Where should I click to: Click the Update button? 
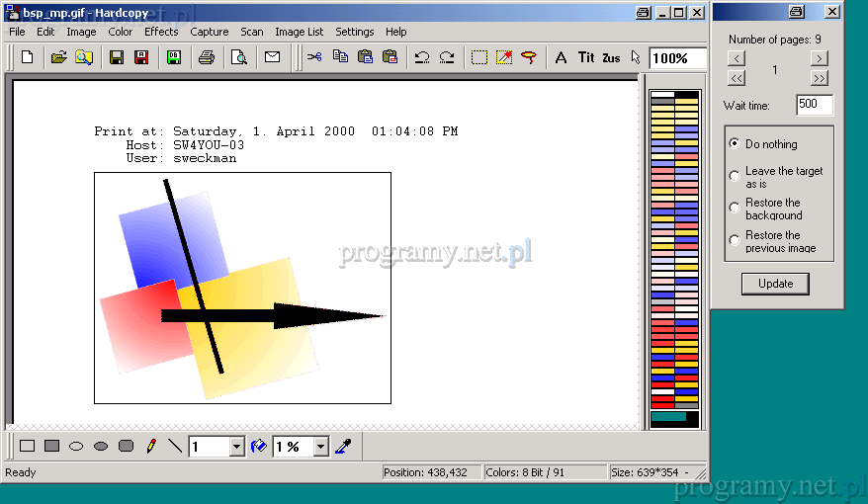(x=775, y=284)
